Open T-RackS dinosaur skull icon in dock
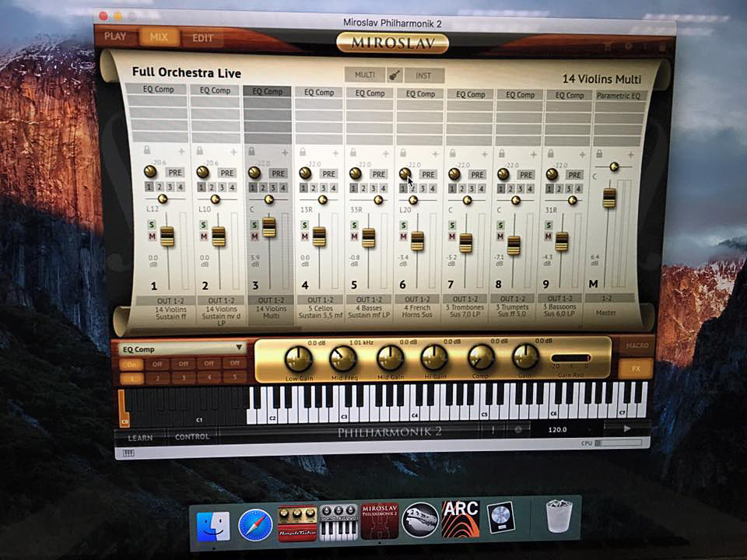The image size is (747, 560). click(x=419, y=520)
